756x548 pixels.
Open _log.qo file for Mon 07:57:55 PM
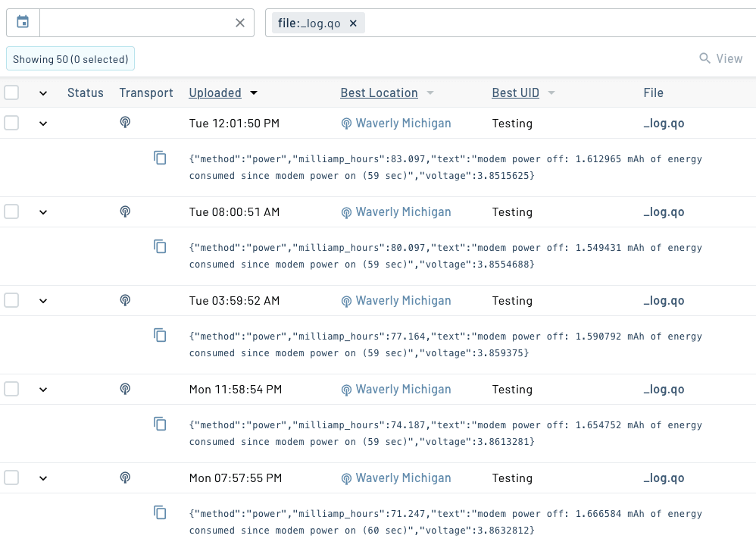[x=664, y=478]
